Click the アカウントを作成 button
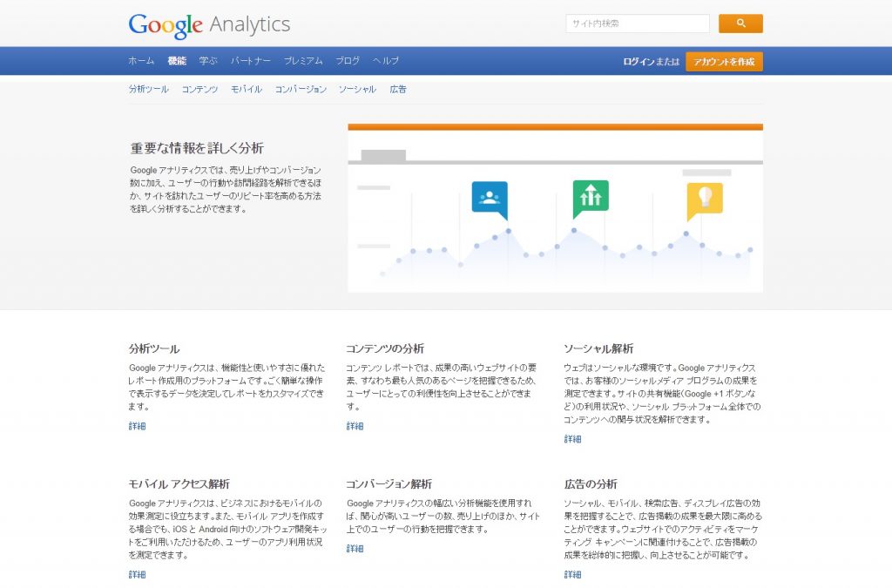This screenshot has width=892, height=588. (x=724, y=61)
